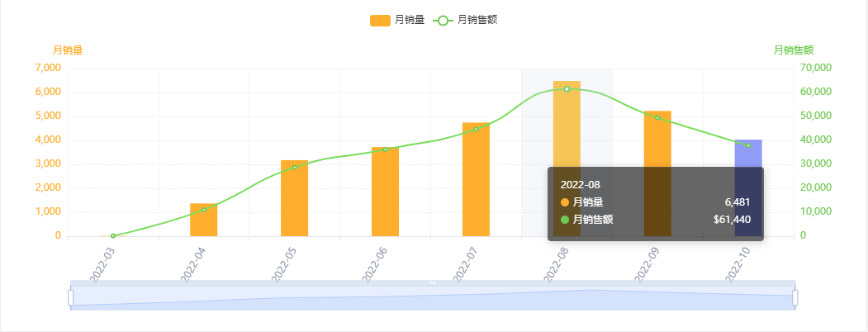The height and width of the screenshot is (332, 868).
Task: Click the 6,481 value in tooltip
Action: pyautogui.click(x=738, y=202)
